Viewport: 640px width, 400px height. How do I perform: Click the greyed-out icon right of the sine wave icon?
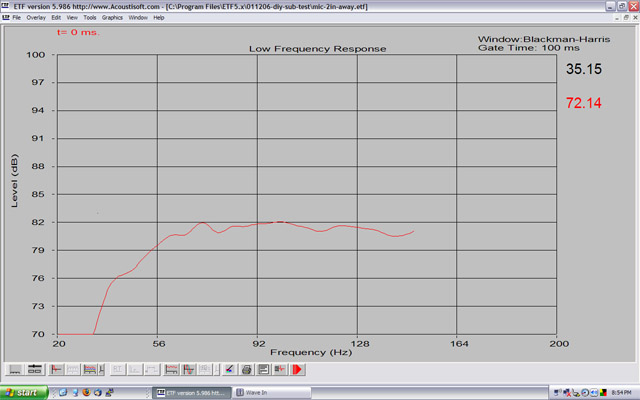pos(205,369)
